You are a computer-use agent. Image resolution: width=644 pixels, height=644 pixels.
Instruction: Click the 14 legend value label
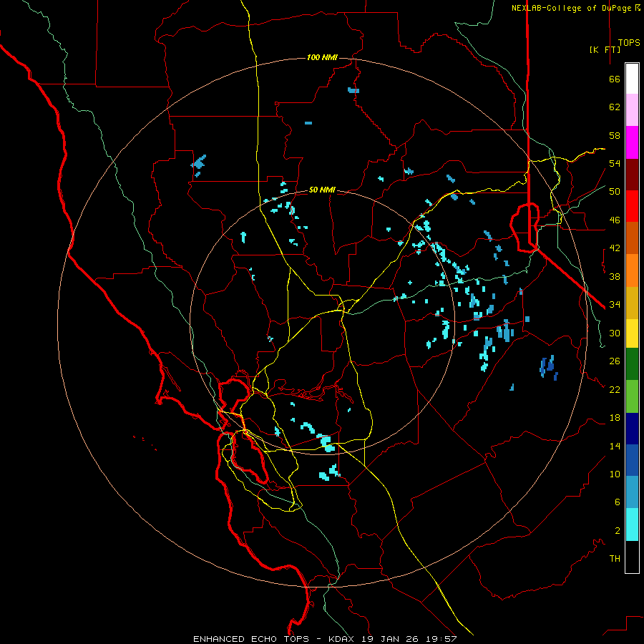[615, 446]
